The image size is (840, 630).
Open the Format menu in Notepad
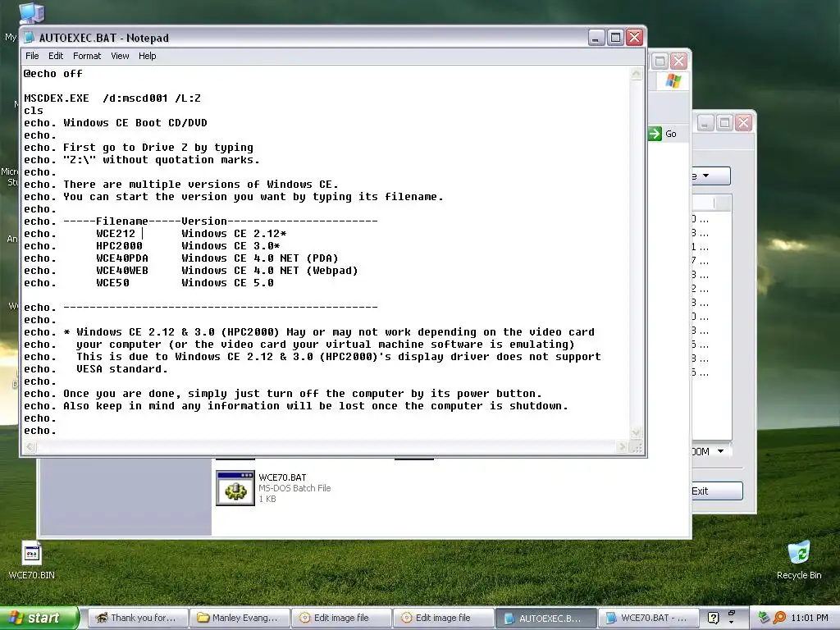point(87,56)
